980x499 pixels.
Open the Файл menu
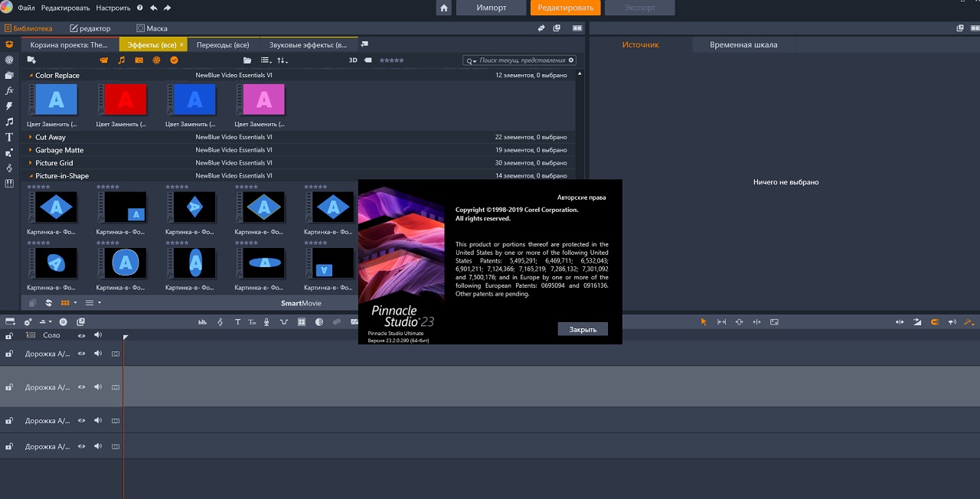(x=26, y=8)
